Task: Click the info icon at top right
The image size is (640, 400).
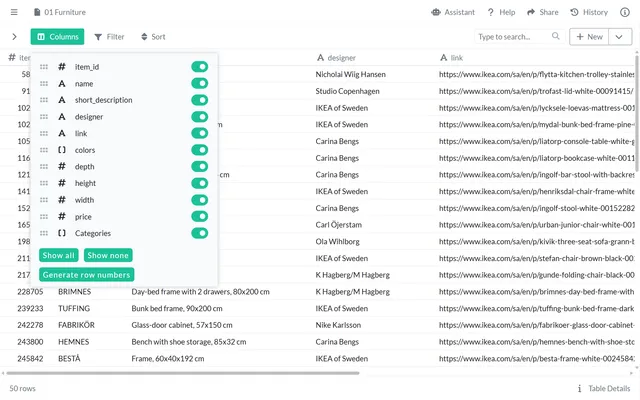Action: pos(625,12)
